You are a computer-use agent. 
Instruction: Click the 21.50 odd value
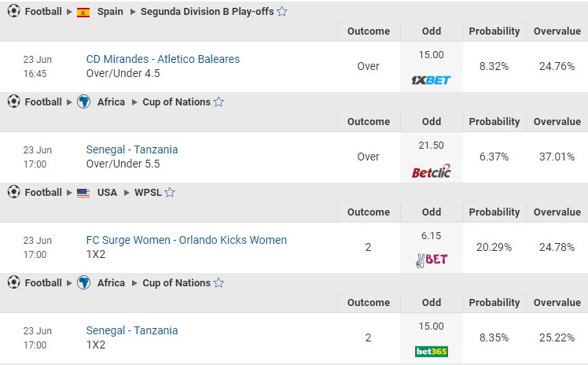click(x=431, y=146)
